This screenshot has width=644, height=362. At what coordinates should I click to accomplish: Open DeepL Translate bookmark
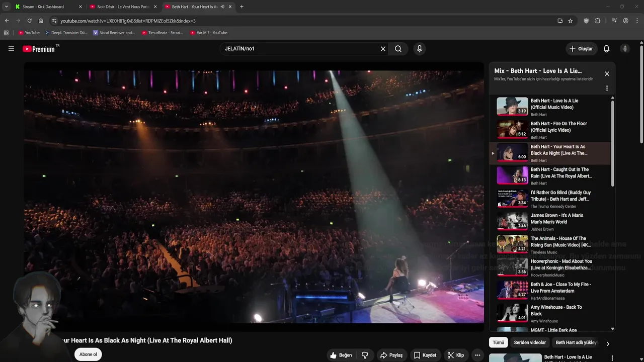coord(66,33)
